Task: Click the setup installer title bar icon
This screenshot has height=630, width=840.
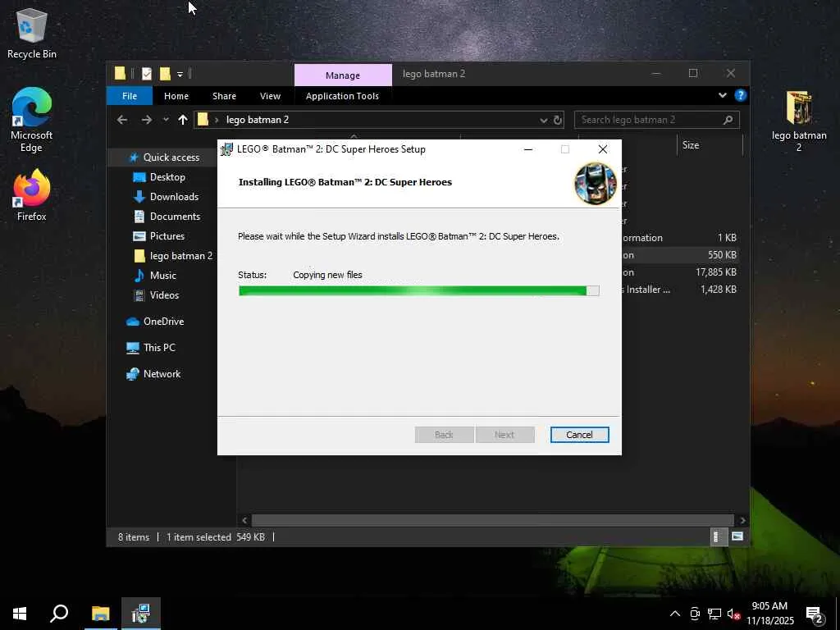Action: (x=226, y=149)
